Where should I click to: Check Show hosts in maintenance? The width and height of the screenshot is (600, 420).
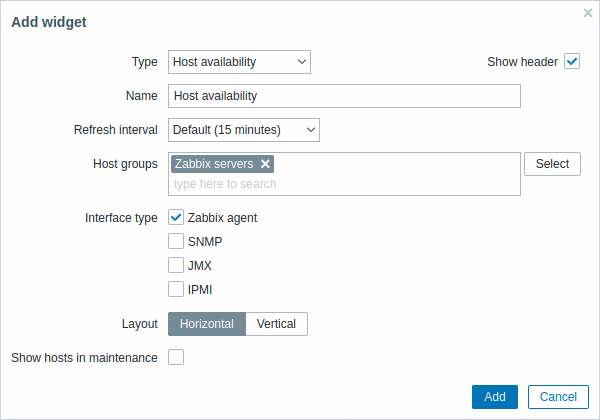pos(176,357)
